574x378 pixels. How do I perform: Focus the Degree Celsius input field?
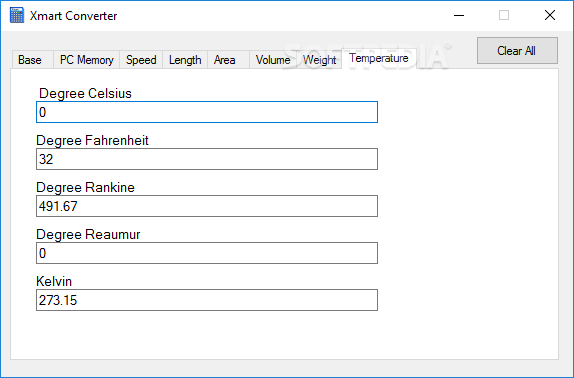pos(207,112)
